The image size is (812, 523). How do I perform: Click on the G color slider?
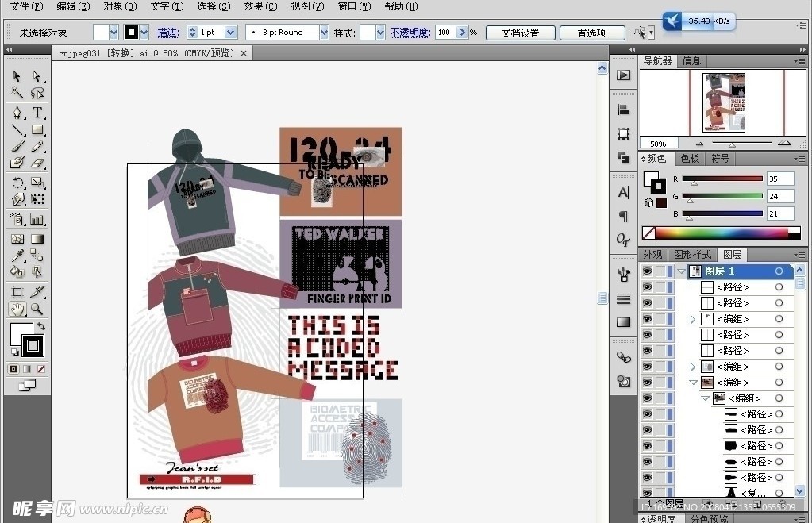coord(722,196)
